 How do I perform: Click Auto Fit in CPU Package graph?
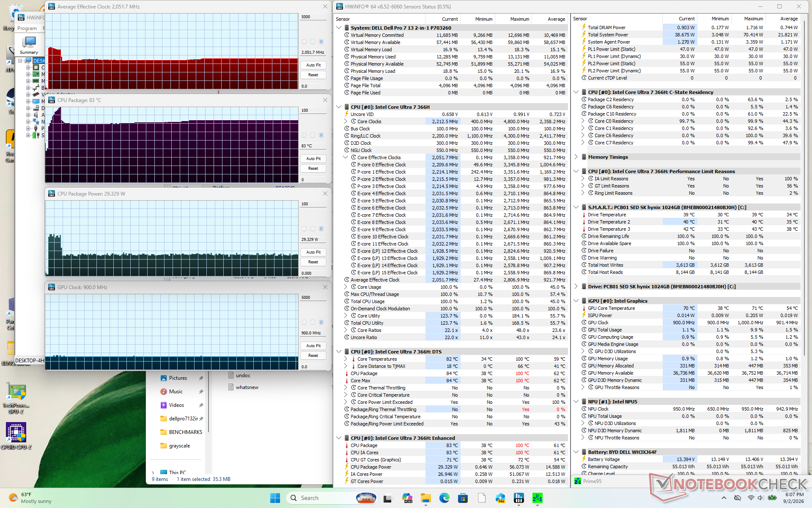[x=313, y=159]
